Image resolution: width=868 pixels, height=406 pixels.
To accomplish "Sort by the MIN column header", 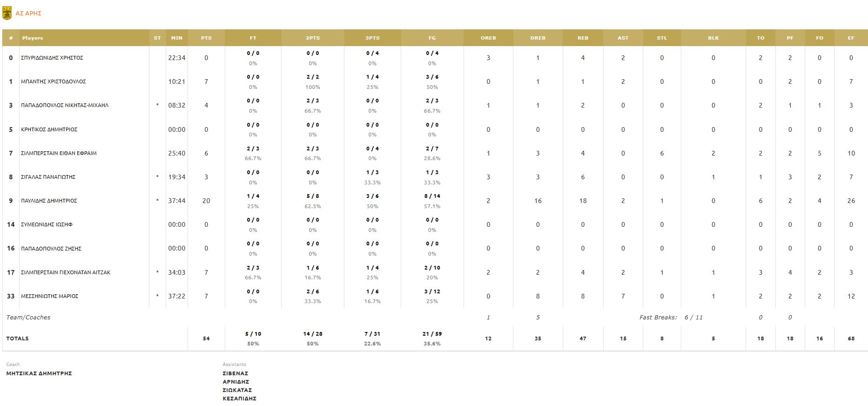I will [177, 38].
